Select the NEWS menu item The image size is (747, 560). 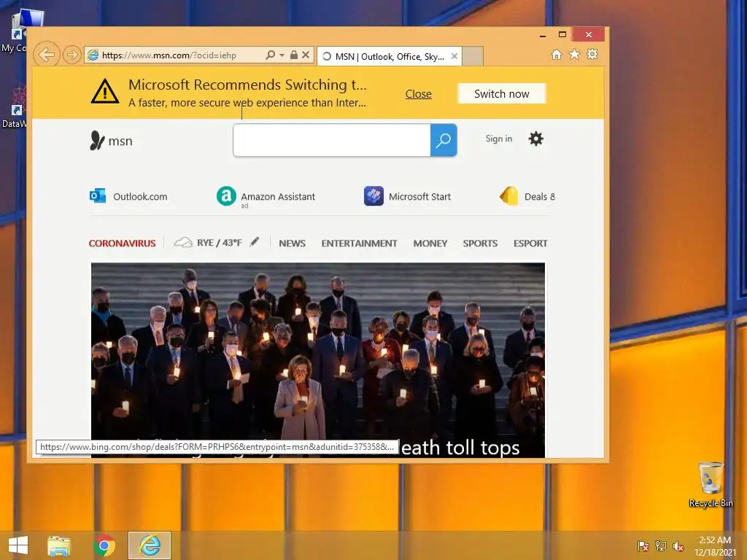(x=292, y=244)
